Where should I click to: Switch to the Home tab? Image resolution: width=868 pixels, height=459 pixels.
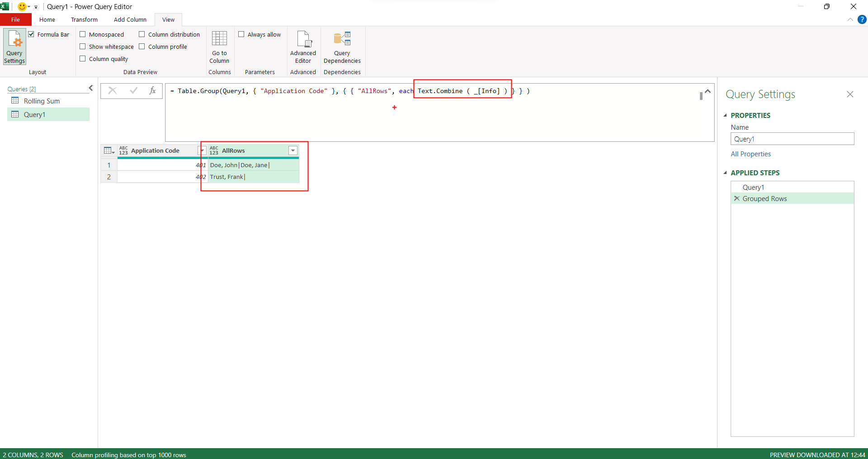click(47, 19)
